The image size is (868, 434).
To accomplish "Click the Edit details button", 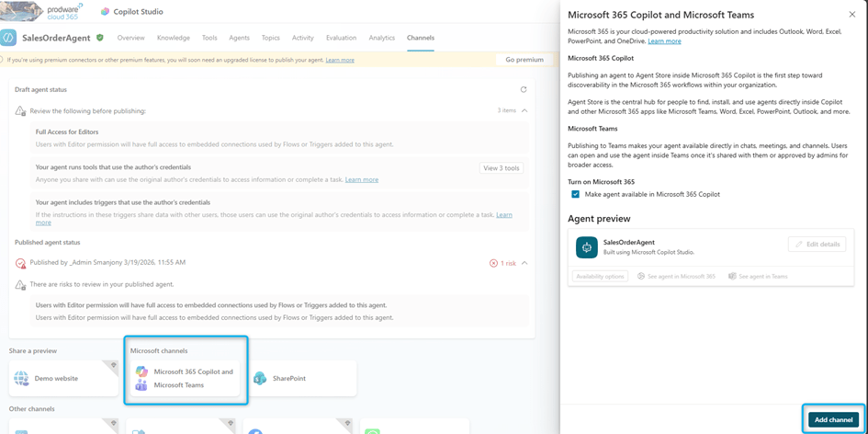I will click(x=817, y=244).
